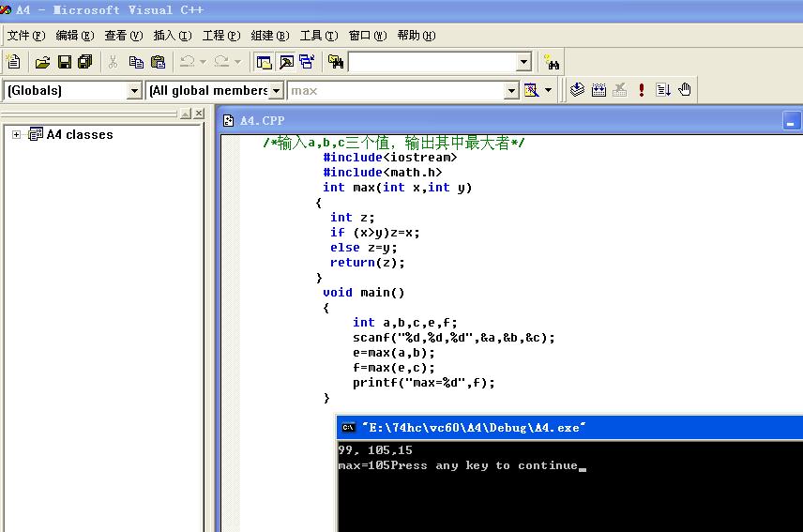Open the (Globals) class dropdown

click(134, 91)
